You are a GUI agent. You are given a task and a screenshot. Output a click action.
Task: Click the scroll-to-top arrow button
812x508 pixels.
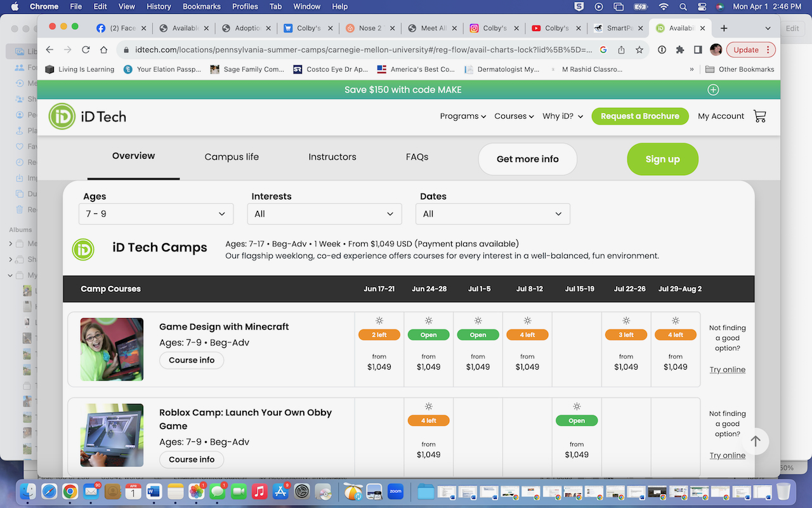(x=755, y=441)
